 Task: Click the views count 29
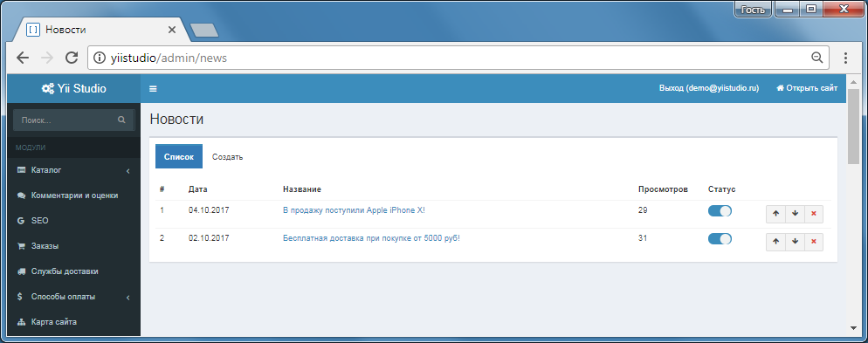643,210
